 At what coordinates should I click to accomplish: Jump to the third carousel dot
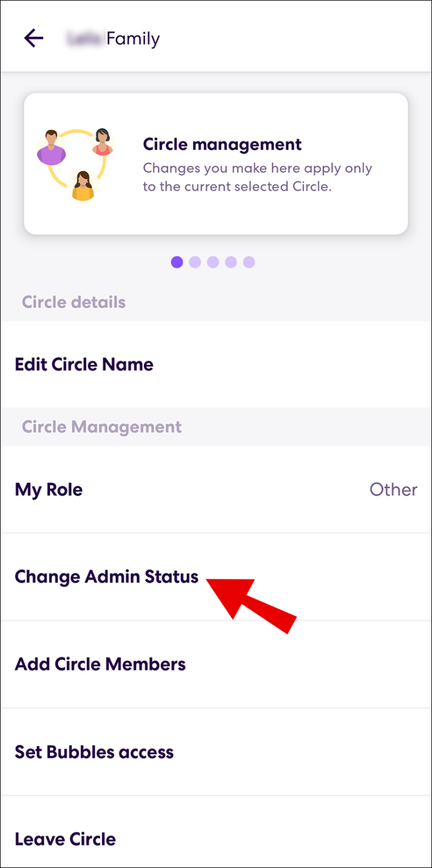click(x=213, y=262)
